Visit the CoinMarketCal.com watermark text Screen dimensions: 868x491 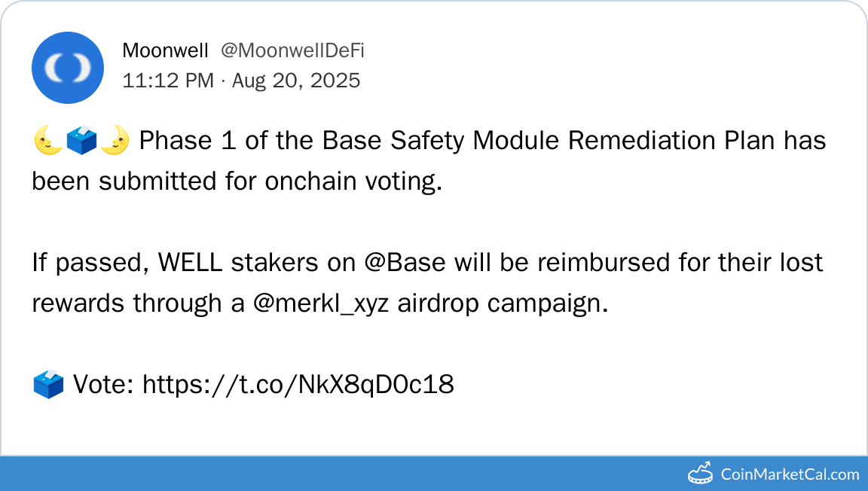[790, 474]
